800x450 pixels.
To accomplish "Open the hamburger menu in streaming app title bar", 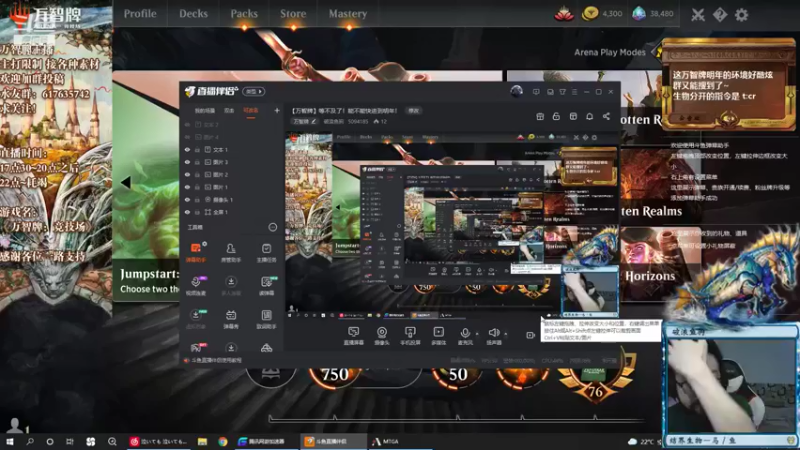I will tap(574, 92).
